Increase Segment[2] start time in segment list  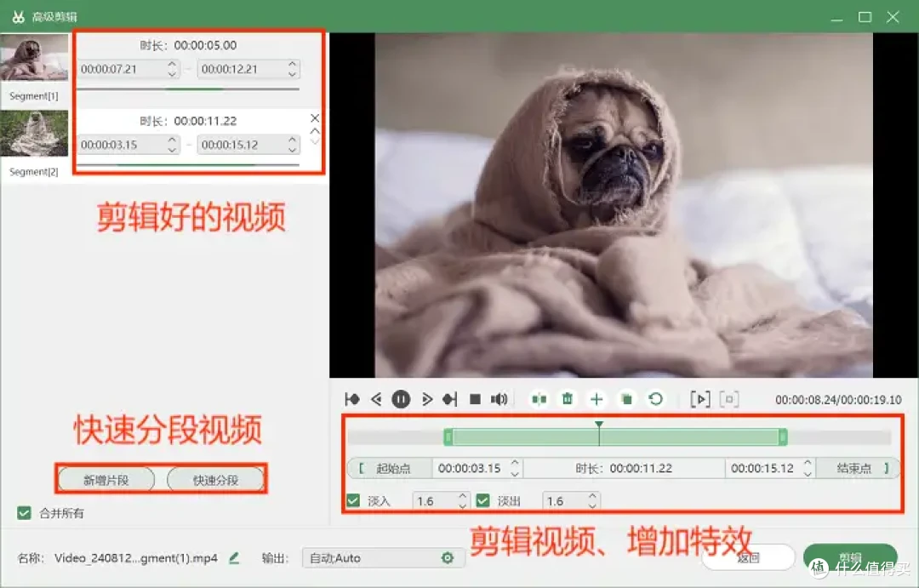point(172,140)
